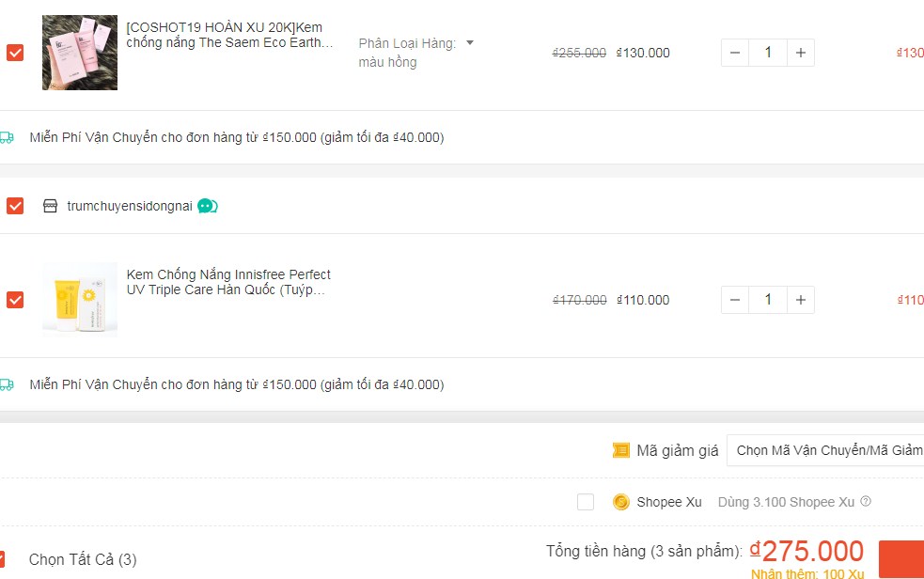Uncheck The Saem sunscreen product checkbox
Image resolution: width=924 pixels, height=579 pixels.
coord(14,53)
